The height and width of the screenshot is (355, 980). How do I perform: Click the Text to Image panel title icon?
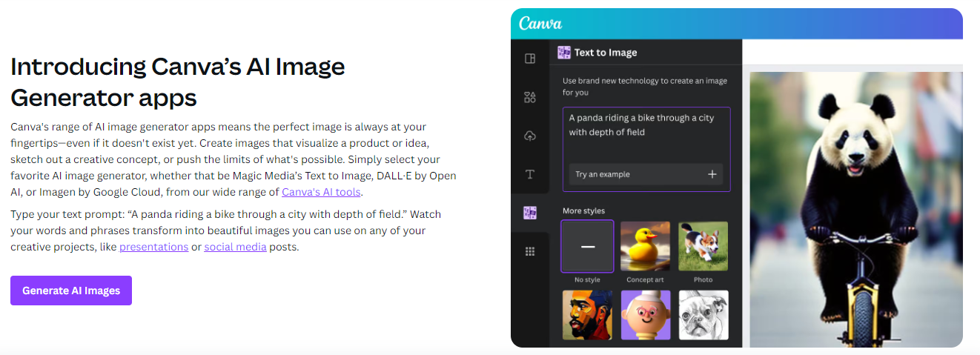[x=564, y=52]
